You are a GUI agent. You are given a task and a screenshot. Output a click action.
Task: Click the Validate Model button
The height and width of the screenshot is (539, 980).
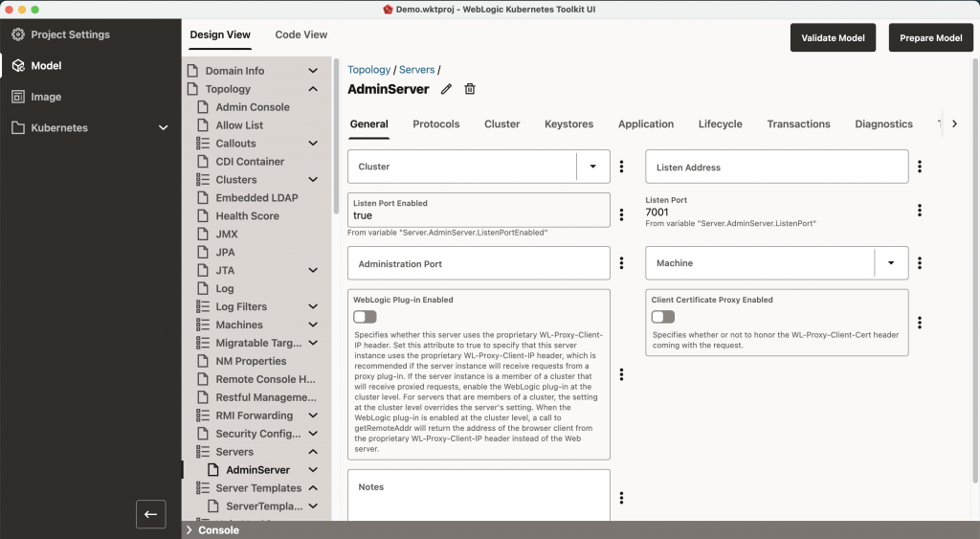click(x=834, y=37)
